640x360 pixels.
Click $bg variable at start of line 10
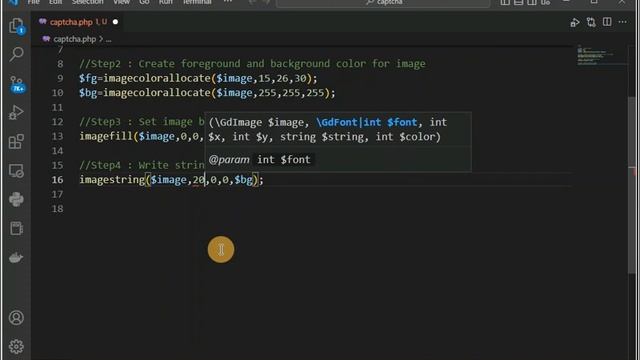(88, 93)
